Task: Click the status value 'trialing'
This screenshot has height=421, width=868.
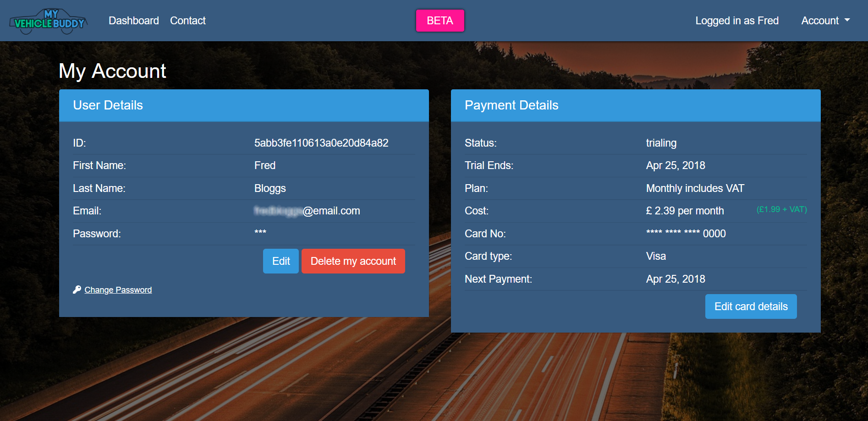Action: 661,143
